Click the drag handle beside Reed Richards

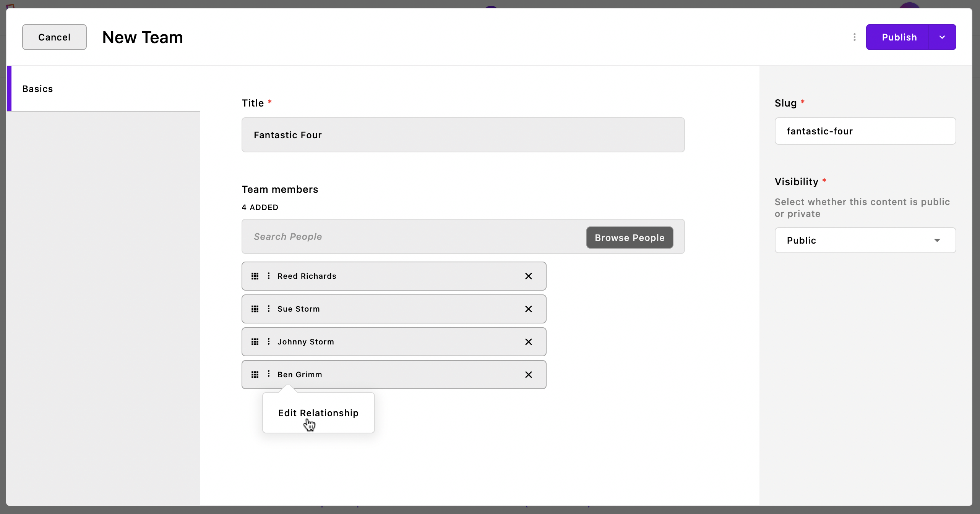[x=255, y=276]
